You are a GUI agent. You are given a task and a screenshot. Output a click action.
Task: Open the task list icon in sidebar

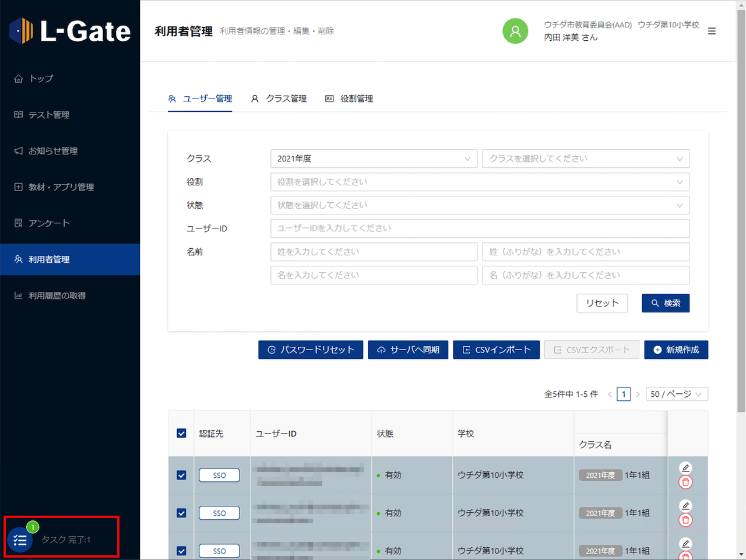[x=20, y=540]
